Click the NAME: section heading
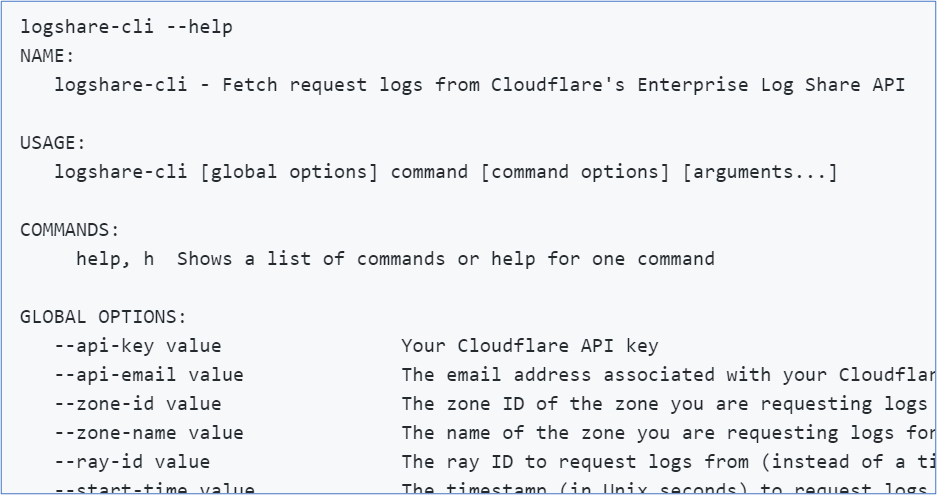 [x=47, y=56]
